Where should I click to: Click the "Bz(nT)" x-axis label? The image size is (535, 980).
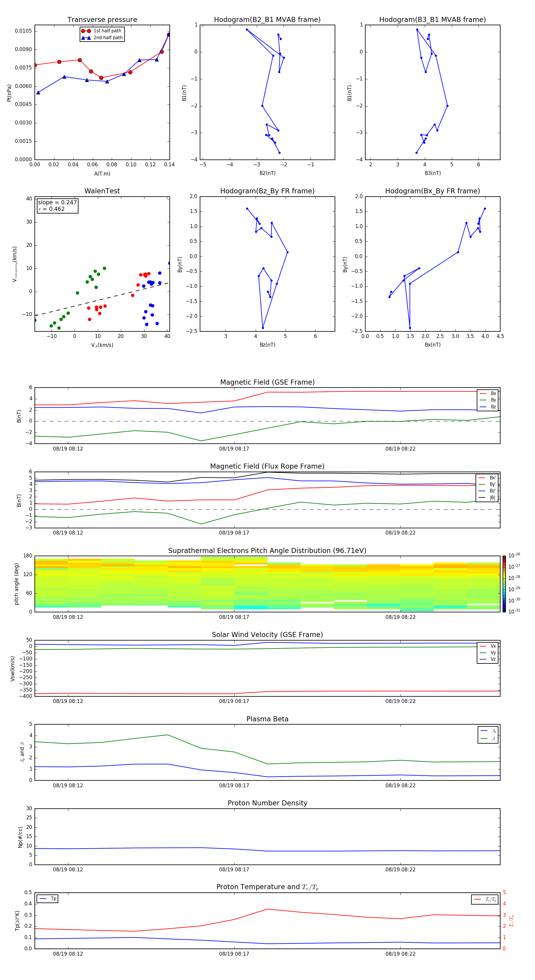(267, 345)
